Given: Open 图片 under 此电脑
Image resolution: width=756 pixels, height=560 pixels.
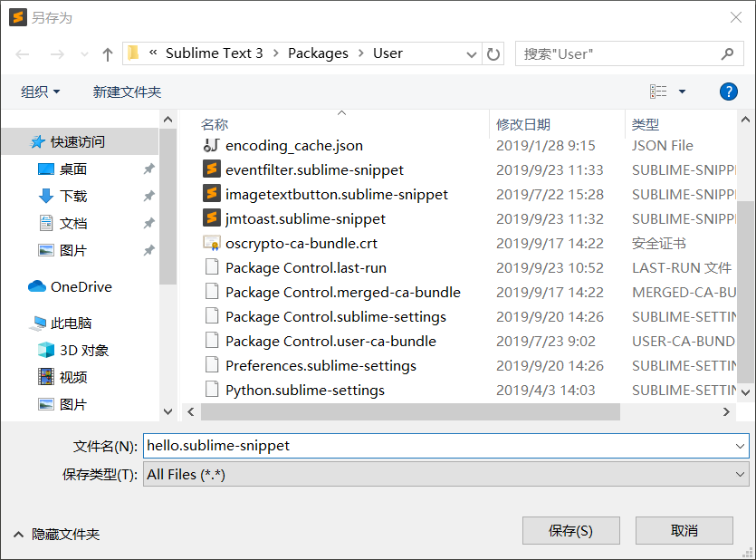Looking at the screenshot, I should coord(62,404).
